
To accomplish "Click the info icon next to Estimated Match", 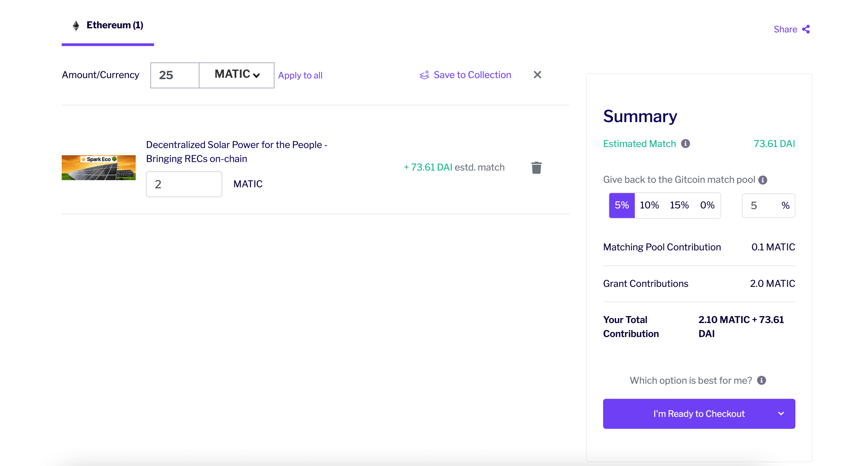I will pyautogui.click(x=685, y=144).
